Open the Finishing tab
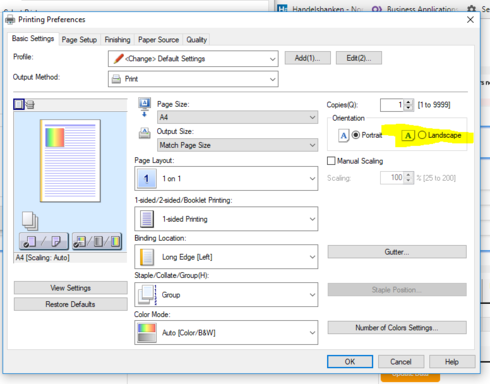 (117, 40)
